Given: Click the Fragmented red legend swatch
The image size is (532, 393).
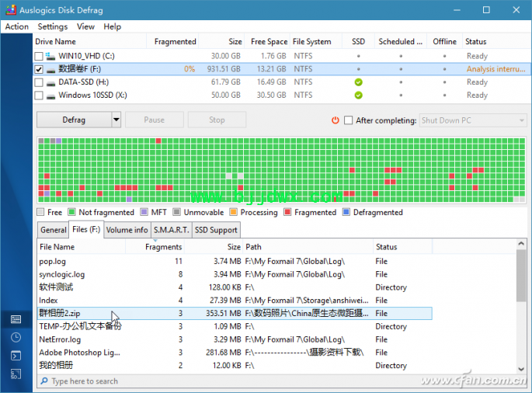Looking at the screenshot, I should (x=287, y=213).
